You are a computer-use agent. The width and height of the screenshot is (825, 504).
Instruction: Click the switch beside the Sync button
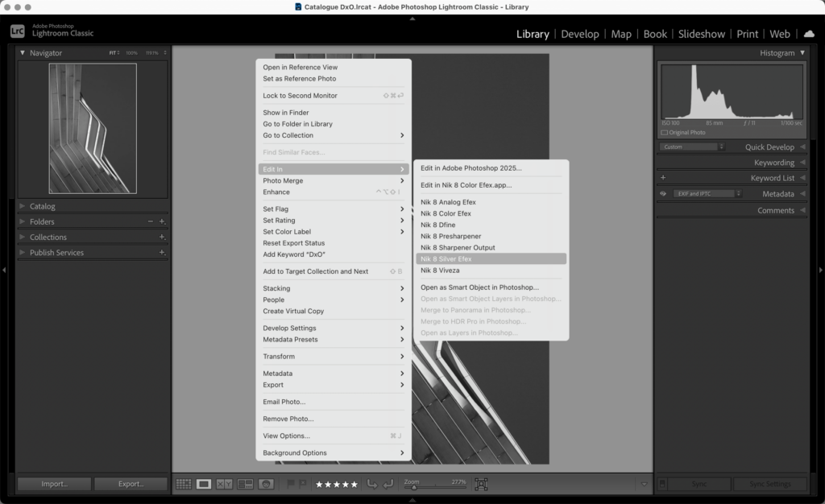click(x=662, y=484)
